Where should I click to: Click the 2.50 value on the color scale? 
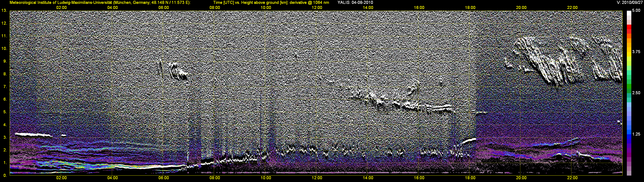(x=636, y=93)
